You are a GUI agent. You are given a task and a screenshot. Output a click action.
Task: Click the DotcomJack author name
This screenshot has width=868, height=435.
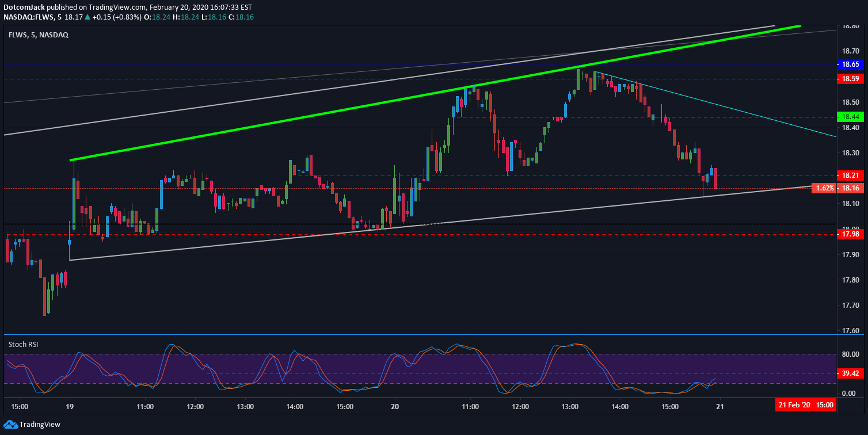pyautogui.click(x=24, y=7)
